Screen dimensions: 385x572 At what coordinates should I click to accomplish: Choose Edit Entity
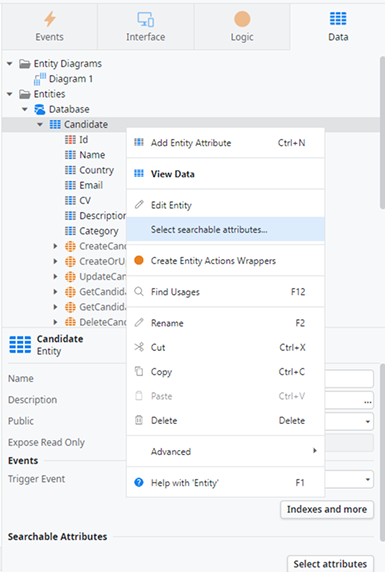226,205
